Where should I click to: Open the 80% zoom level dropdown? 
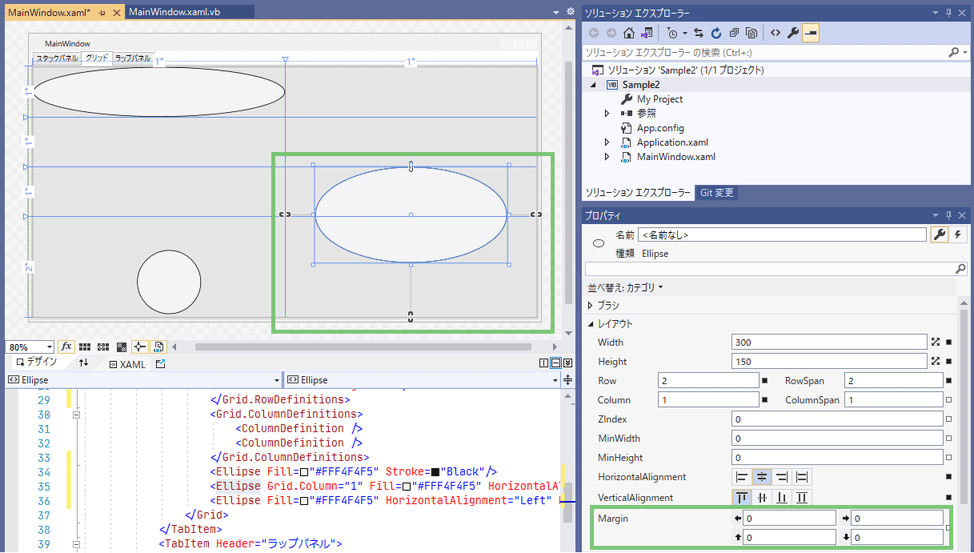point(50,347)
